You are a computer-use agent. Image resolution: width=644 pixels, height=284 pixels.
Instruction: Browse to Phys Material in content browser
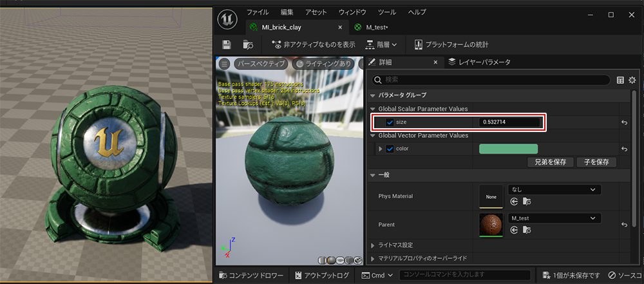525,202
